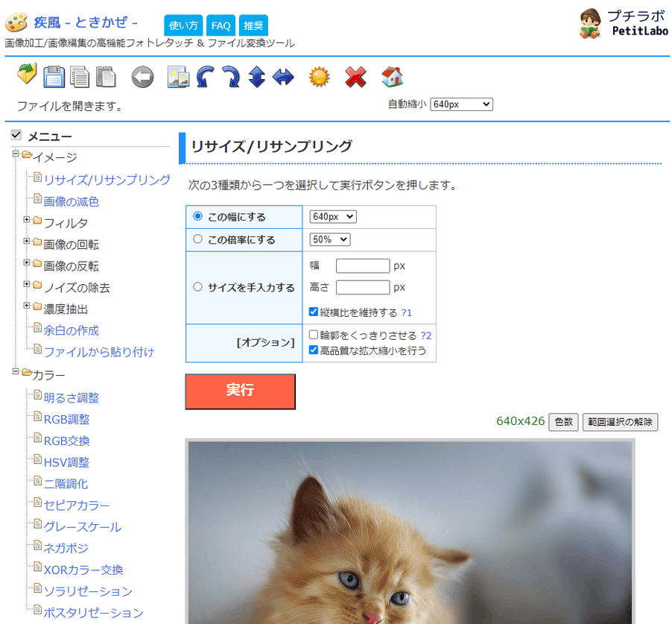
Task: Open リサイズ/リサンプリング in the menu tree
Action: 107,180
